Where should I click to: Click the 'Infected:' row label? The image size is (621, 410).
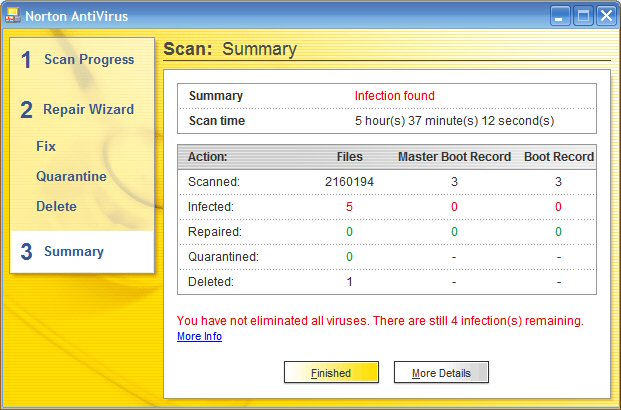click(211, 207)
